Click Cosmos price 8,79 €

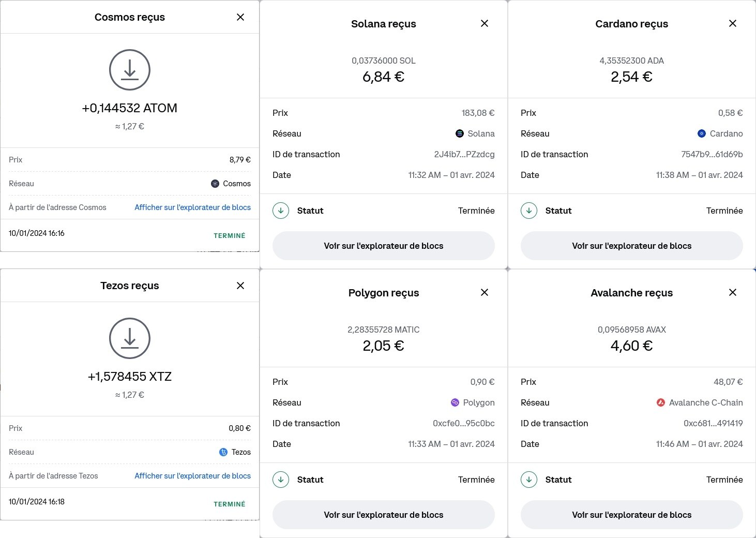[x=240, y=160]
